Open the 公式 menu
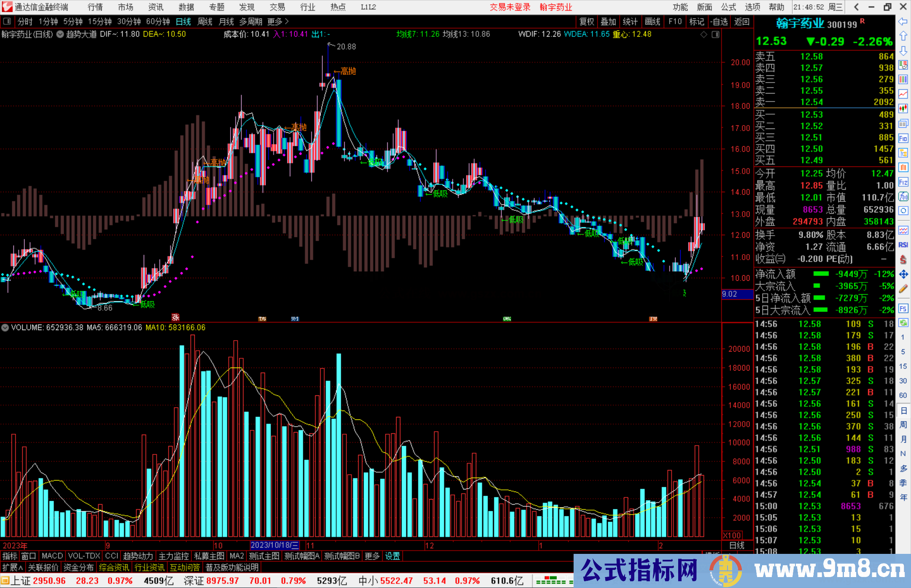The width and height of the screenshot is (911, 588). click(x=728, y=7)
